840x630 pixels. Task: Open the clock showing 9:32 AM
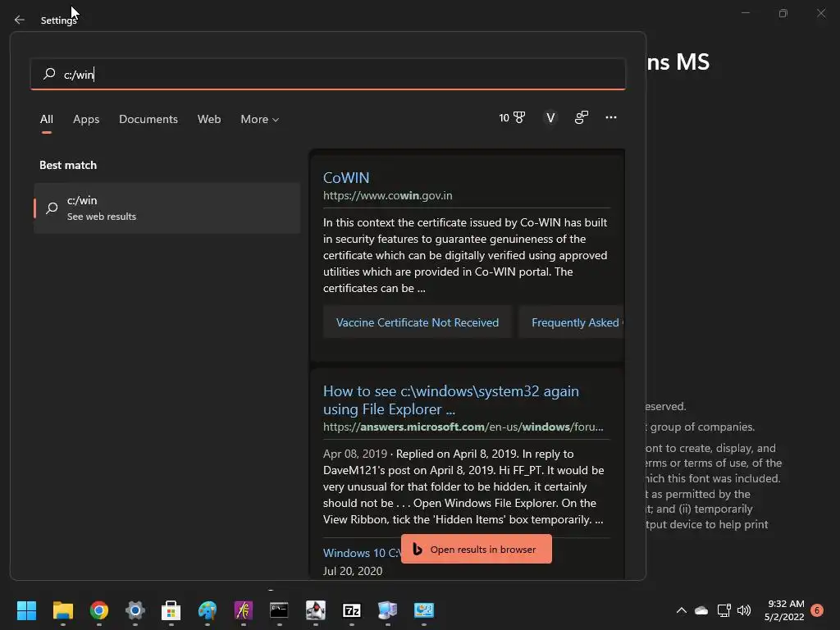(x=784, y=610)
